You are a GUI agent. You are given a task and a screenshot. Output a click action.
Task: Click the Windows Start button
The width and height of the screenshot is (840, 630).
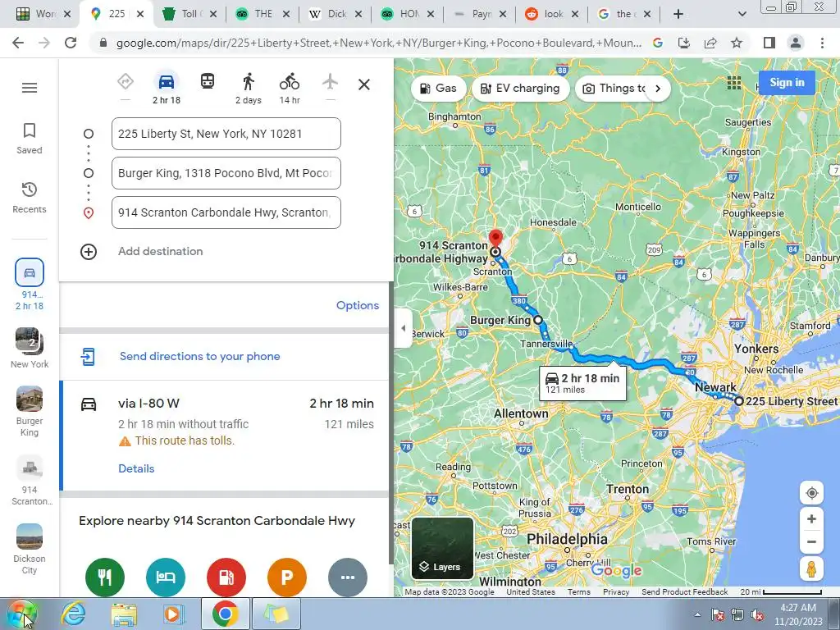(21, 614)
